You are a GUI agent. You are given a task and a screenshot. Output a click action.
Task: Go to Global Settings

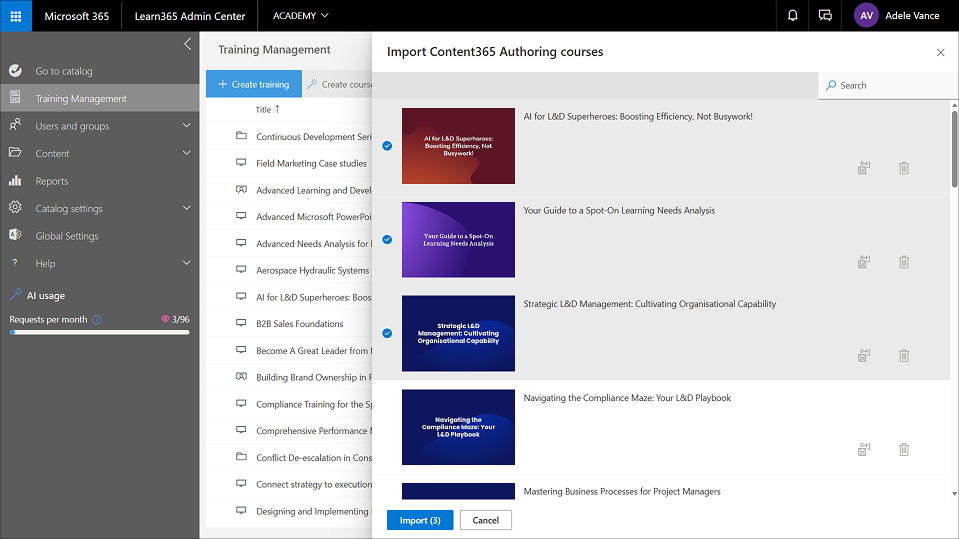coord(66,236)
